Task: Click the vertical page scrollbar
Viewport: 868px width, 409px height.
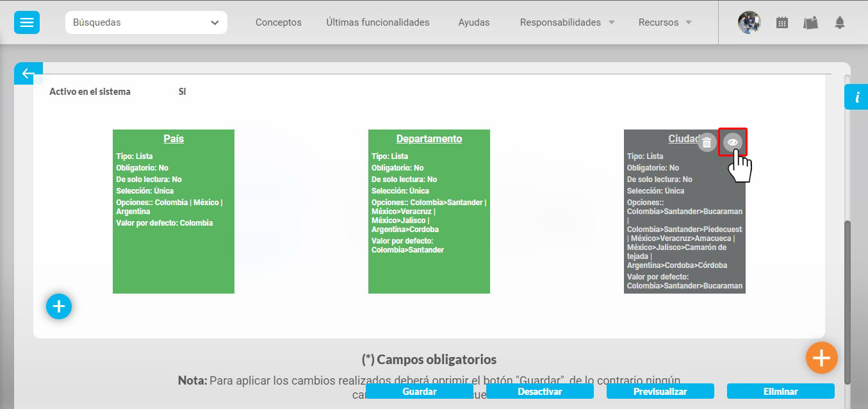Action: (848, 301)
